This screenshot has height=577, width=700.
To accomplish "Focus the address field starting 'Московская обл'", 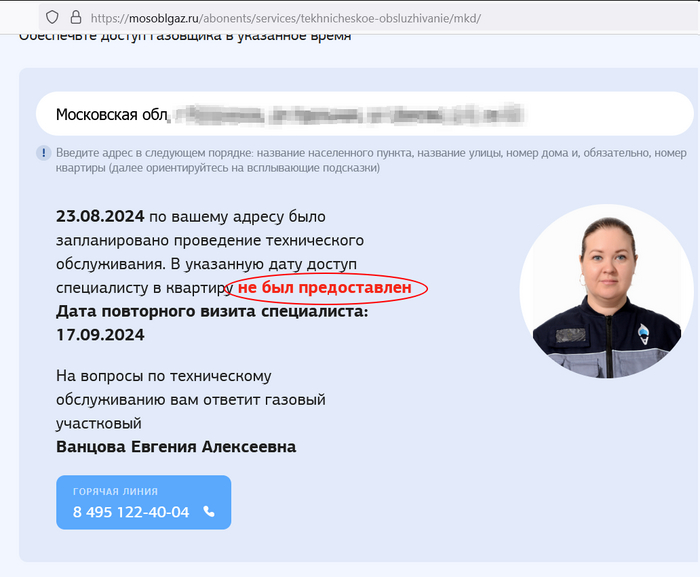I will 365,114.
